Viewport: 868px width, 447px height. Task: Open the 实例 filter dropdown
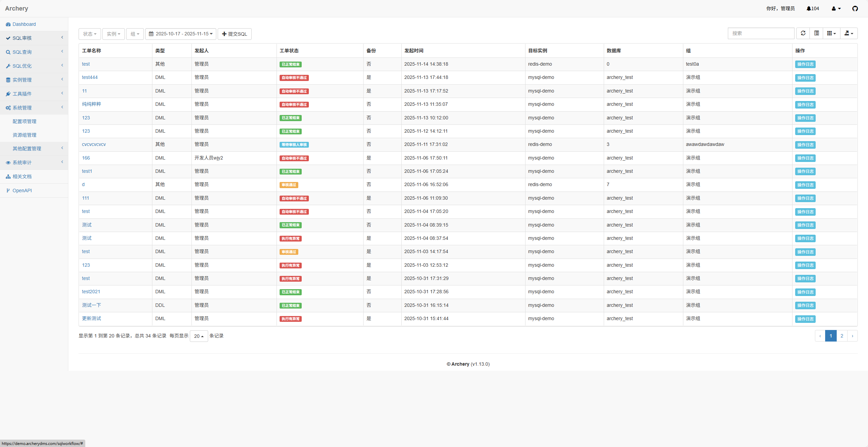click(x=113, y=34)
